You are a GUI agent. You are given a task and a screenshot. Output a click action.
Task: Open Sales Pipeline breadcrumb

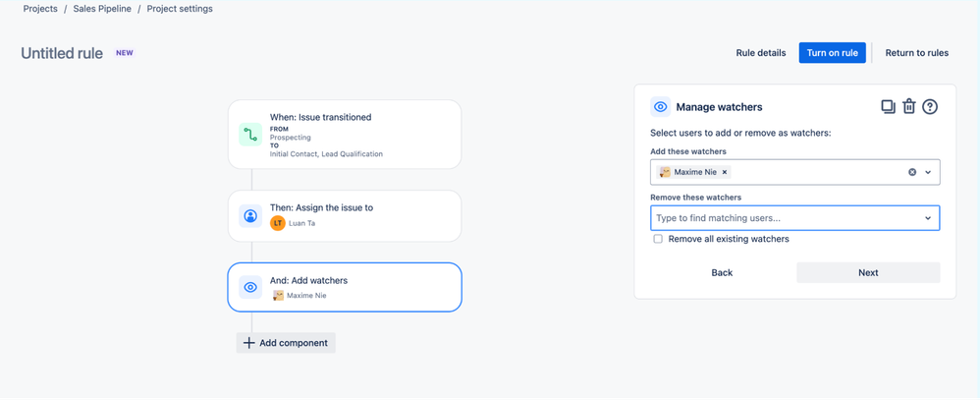104,10
